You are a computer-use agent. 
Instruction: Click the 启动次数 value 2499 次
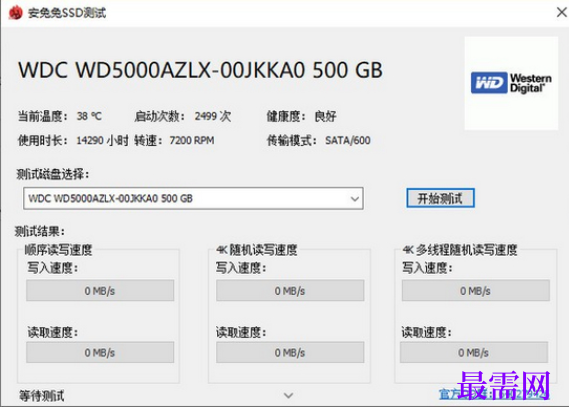coord(213,116)
